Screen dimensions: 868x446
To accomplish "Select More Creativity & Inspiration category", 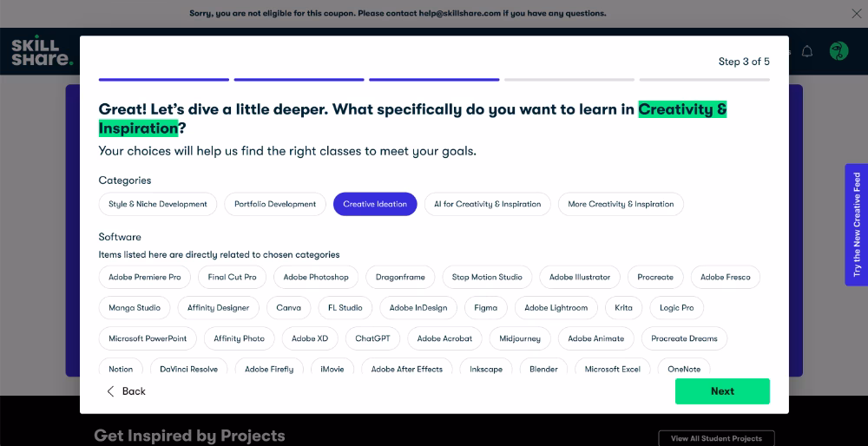I will coord(621,204).
